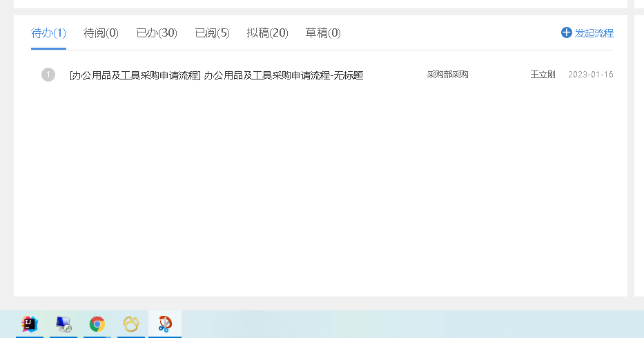Go to the 已阅(5) tab
644x338 pixels.
click(x=212, y=33)
